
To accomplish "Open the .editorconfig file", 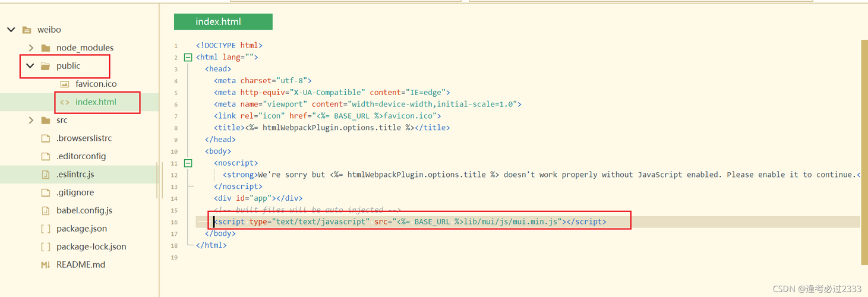I will (81, 156).
